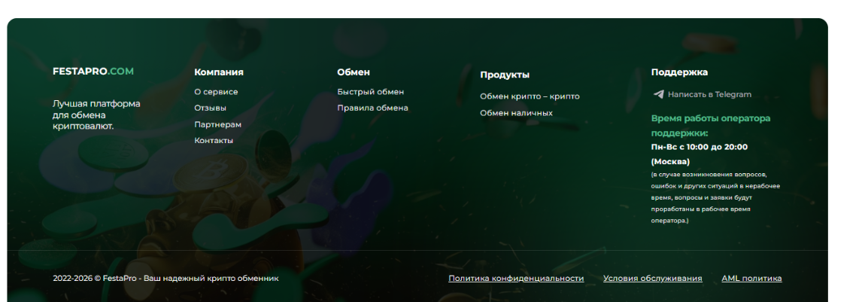Open Обмен крипто – крипто product
The height and width of the screenshot is (302, 868).
click(x=530, y=96)
